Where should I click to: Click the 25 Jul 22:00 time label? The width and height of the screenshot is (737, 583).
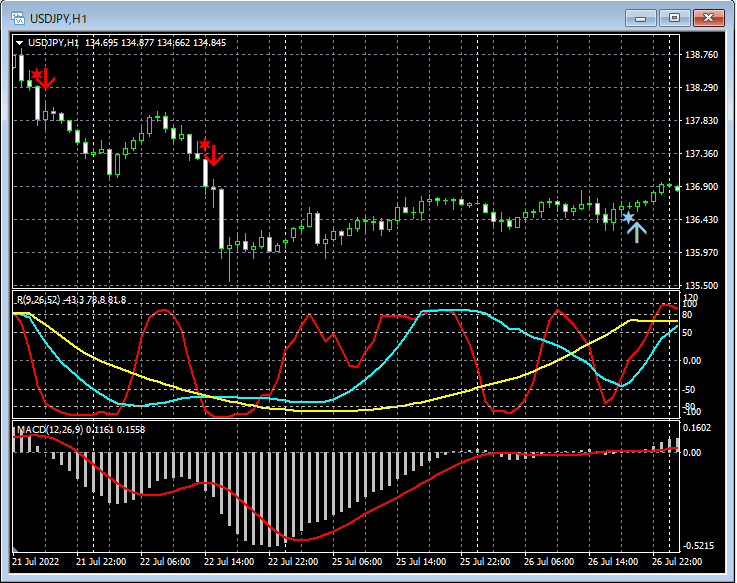click(485, 562)
